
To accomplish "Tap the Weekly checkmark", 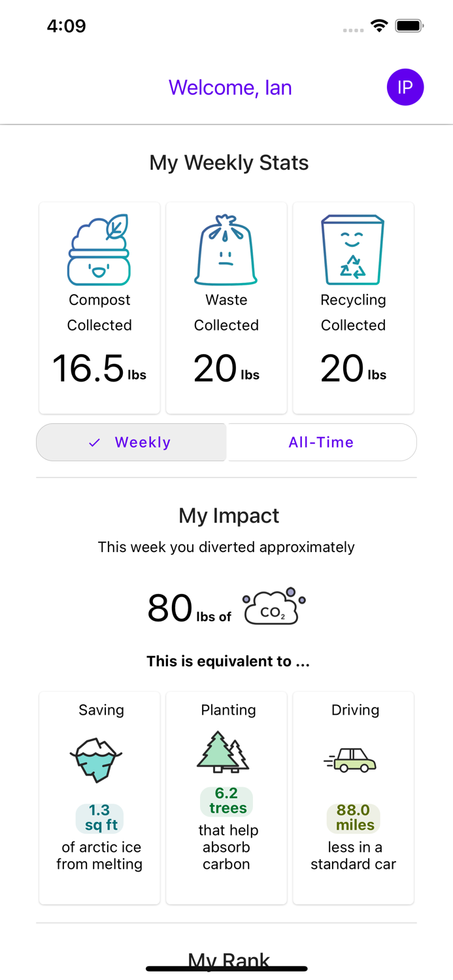I will pyautogui.click(x=94, y=443).
